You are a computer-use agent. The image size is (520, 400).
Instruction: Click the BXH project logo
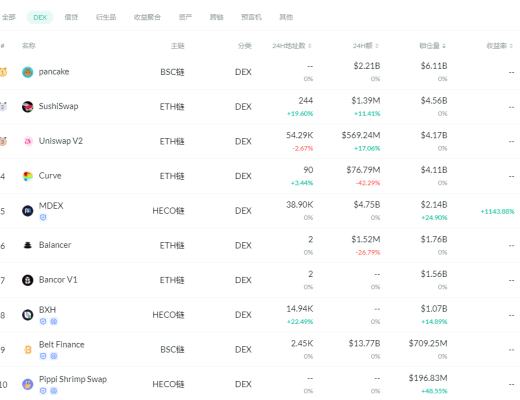tap(28, 315)
